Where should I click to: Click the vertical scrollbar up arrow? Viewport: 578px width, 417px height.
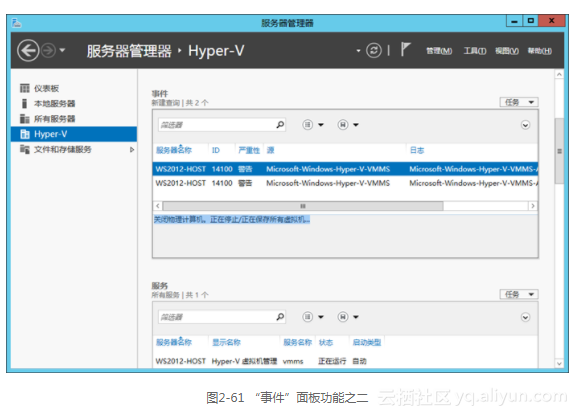tap(559, 74)
